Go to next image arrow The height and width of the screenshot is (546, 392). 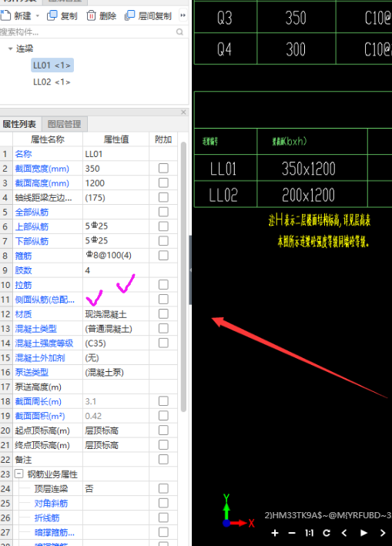point(383,533)
